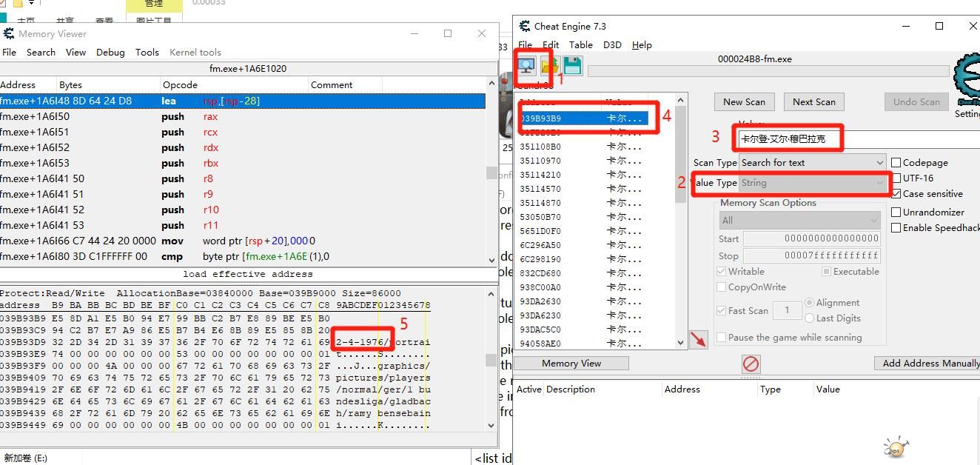Viewport: 980px width, 465px height.
Task: Click the disassembler pane's scroll-down arrow
Action: pyautogui.click(x=492, y=260)
